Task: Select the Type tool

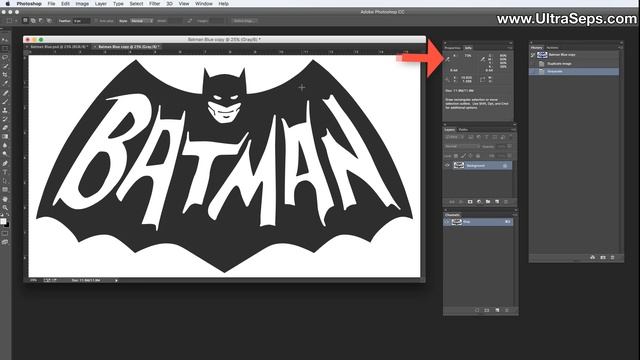Action: tap(5, 172)
